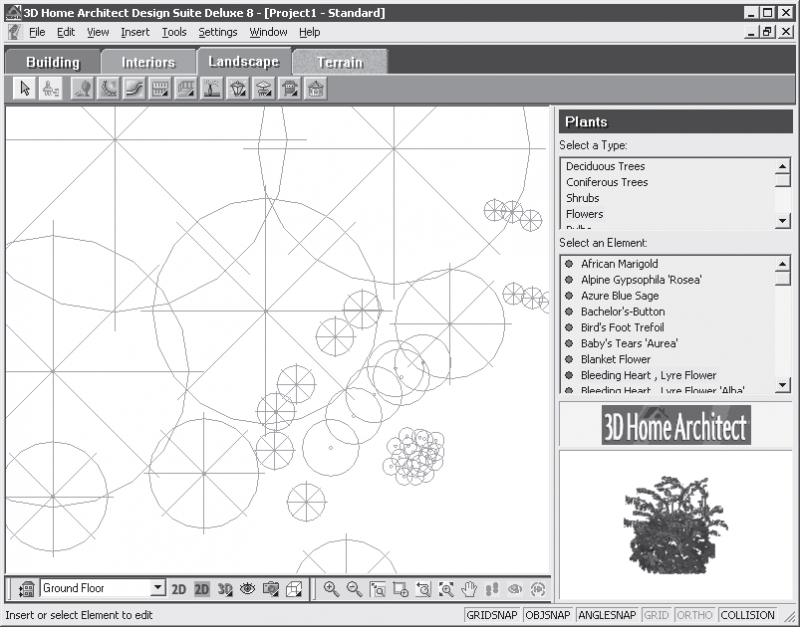
Task: Toggle GRIDSNAP in status bar
Action: click(492, 615)
